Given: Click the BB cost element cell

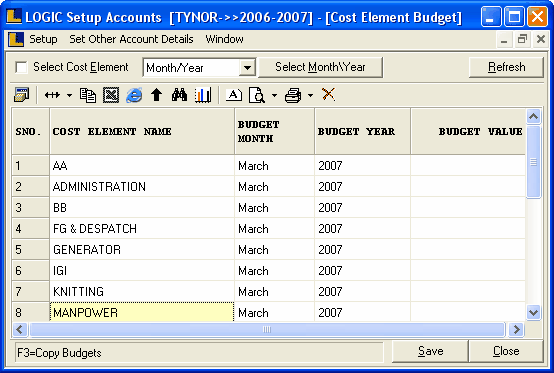Looking at the screenshot, I should tap(142, 207).
